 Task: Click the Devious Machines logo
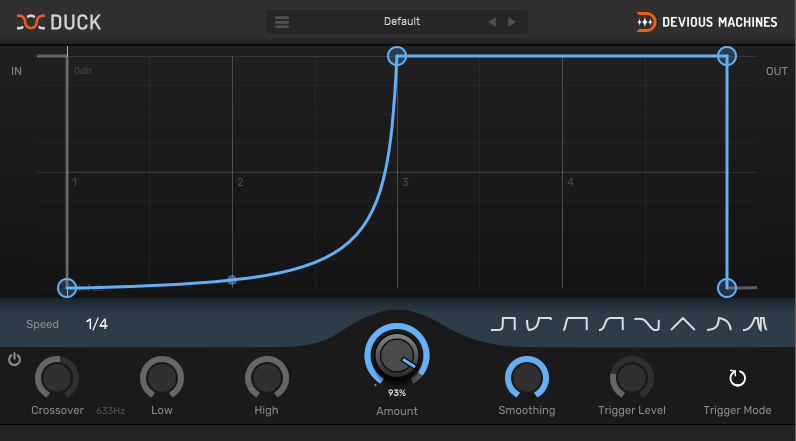(x=707, y=22)
